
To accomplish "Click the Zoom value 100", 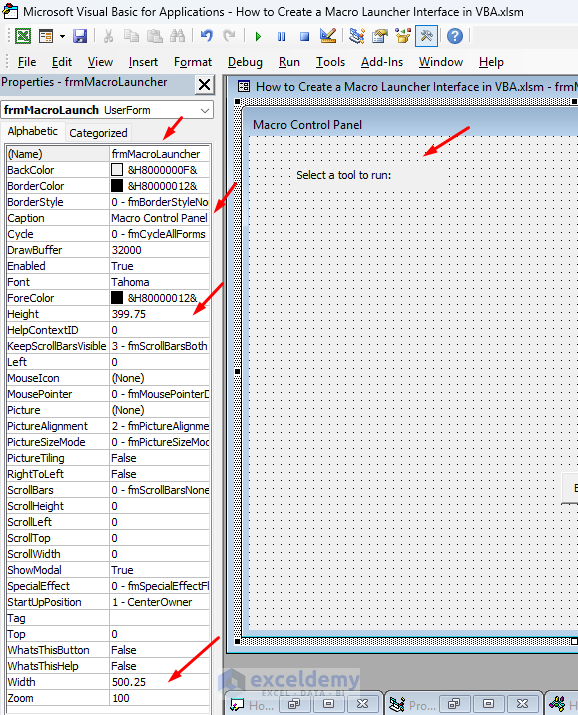I will tap(160, 698).
